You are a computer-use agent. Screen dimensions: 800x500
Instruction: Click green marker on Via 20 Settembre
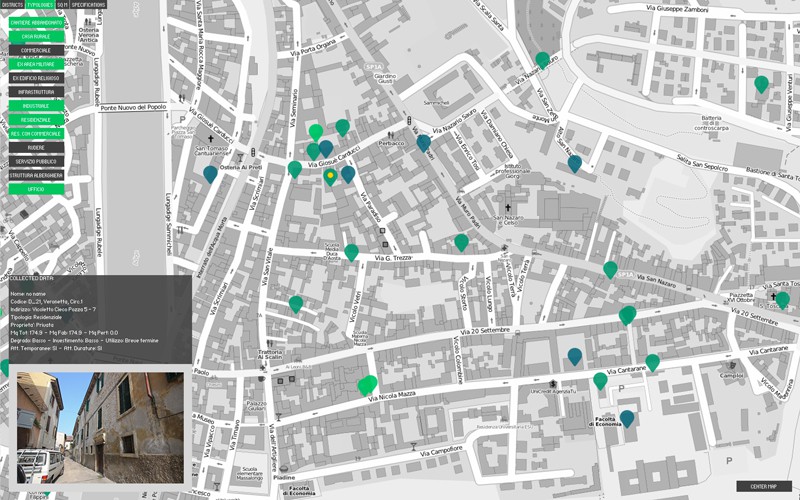(628, 315)
